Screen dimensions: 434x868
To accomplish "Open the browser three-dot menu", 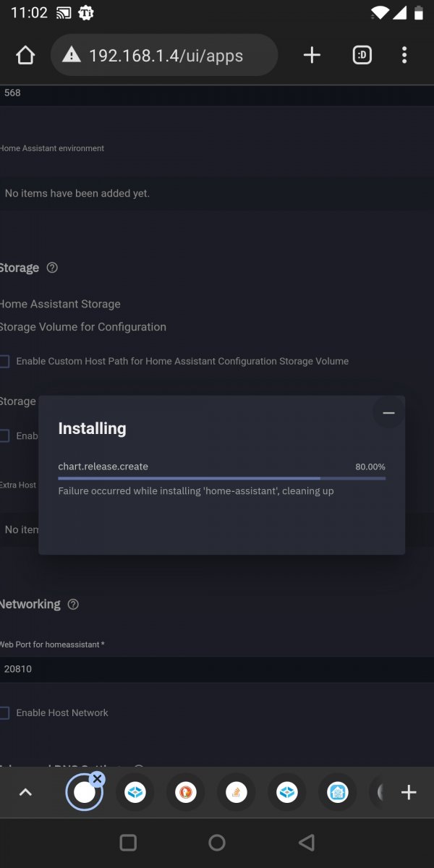I will (x=404, y=55).
